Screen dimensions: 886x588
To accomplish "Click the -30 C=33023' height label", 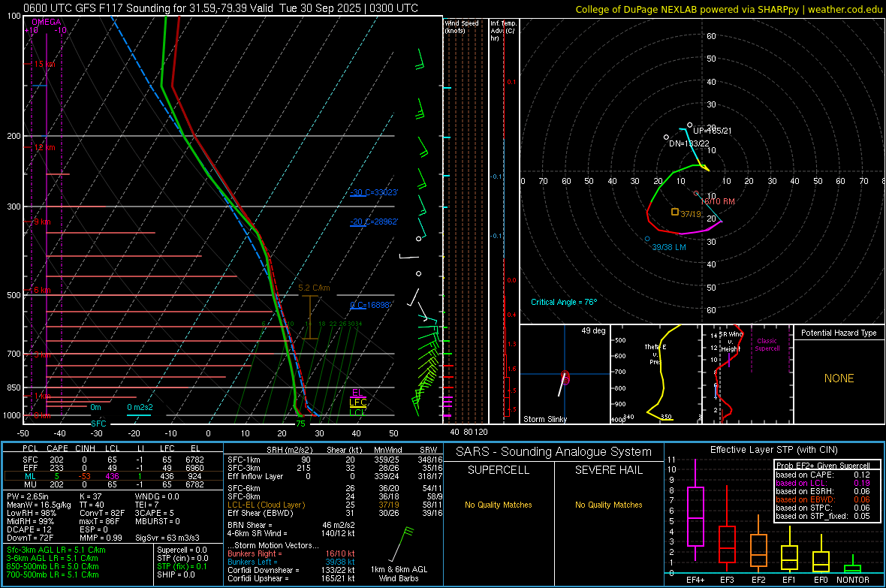I will (x=374, y=192).
